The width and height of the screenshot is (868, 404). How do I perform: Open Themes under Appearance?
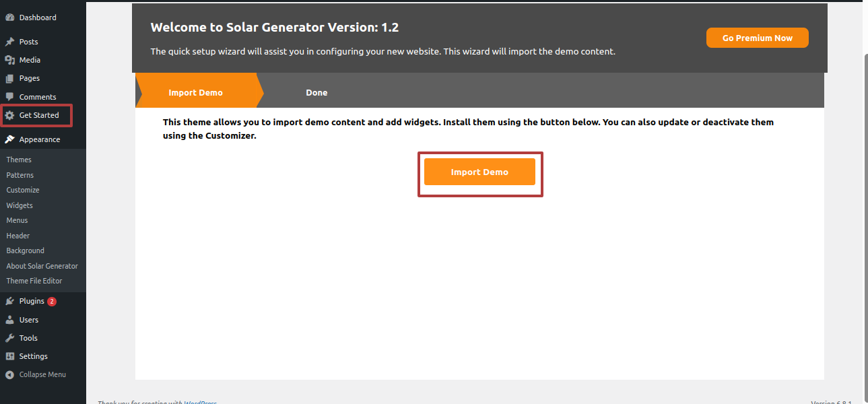click(19, 160)
